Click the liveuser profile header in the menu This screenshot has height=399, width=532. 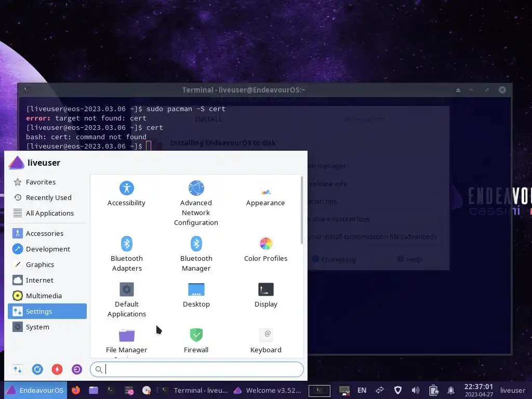[x=34, y=163]
